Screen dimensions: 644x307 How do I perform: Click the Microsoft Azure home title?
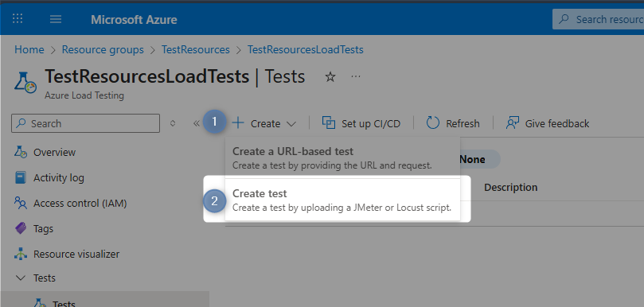(x=134, y=19)
